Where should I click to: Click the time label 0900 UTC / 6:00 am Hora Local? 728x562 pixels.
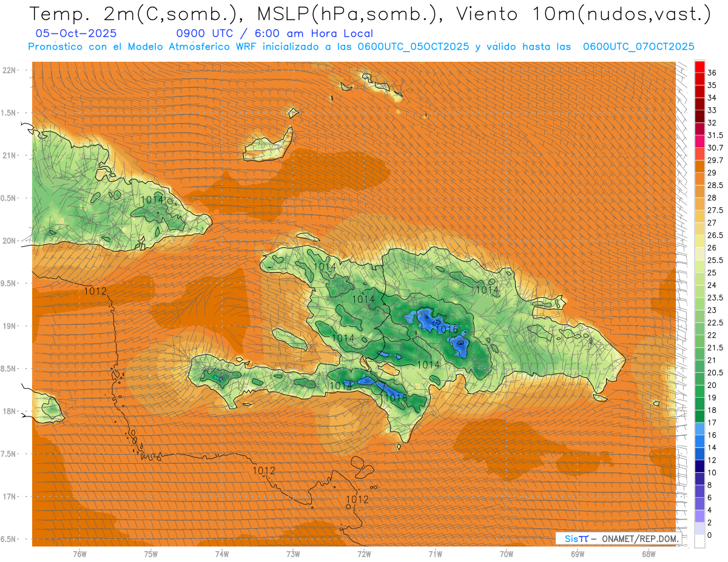click(x=275, y=33)
